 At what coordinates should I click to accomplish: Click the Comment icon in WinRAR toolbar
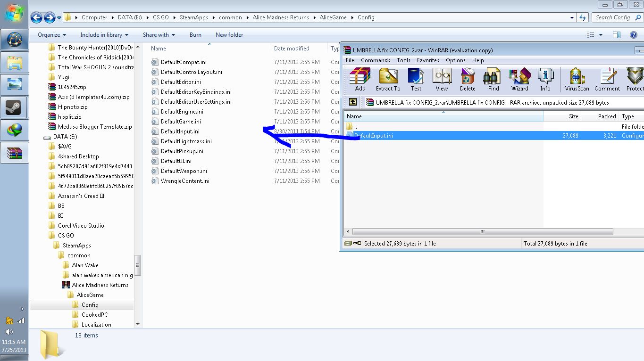[x=607, y=79]
